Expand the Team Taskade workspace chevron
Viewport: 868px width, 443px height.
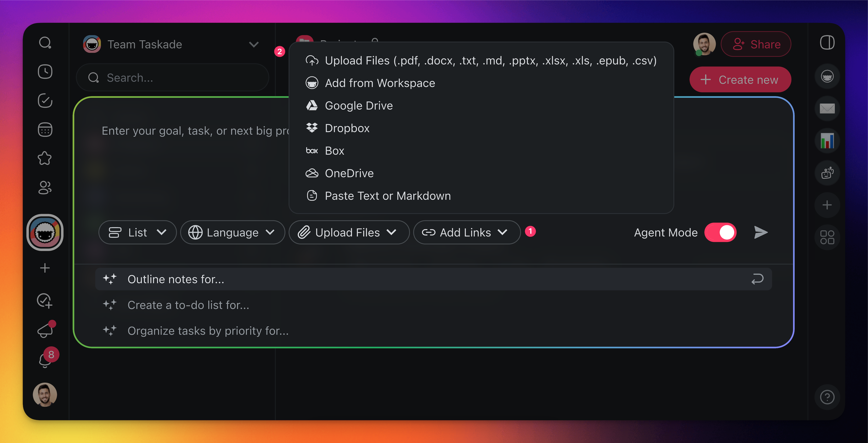[x=254, y=45]
